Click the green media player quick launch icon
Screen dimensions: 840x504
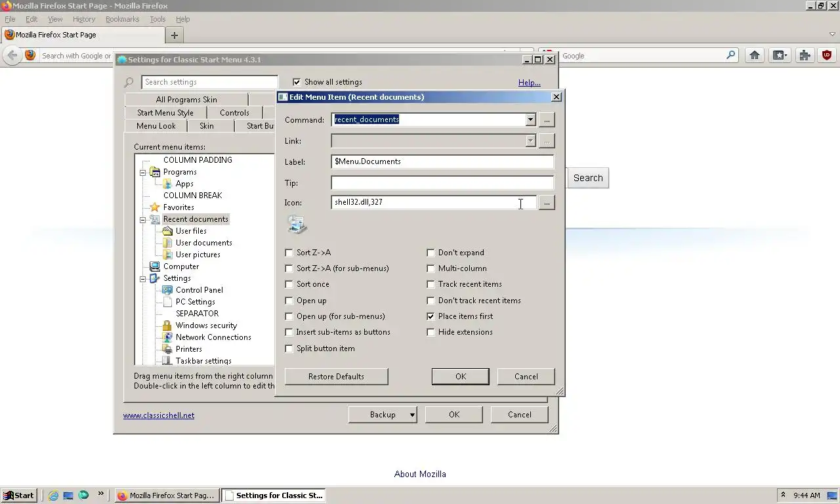(83, 495)
